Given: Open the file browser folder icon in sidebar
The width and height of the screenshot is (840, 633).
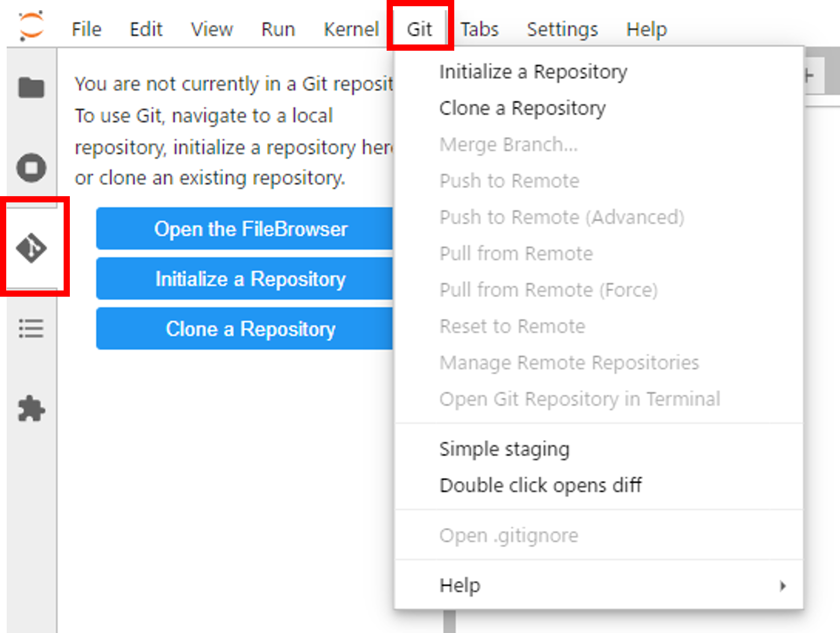Looking at the screenshot, I should coord(31,87).
